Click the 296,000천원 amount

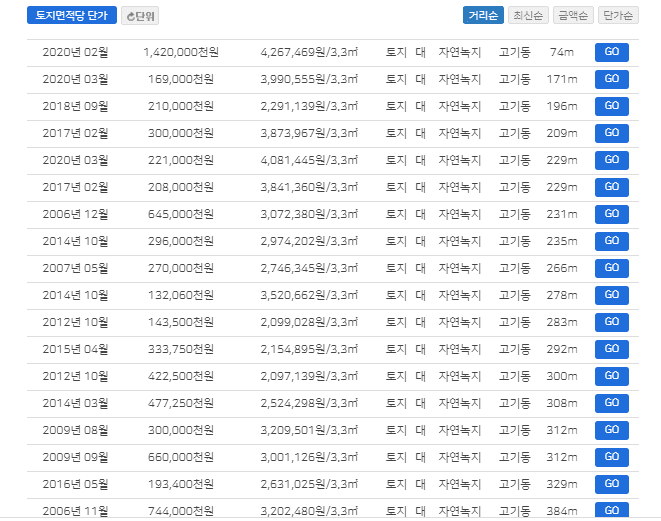[x=181, y=241]
